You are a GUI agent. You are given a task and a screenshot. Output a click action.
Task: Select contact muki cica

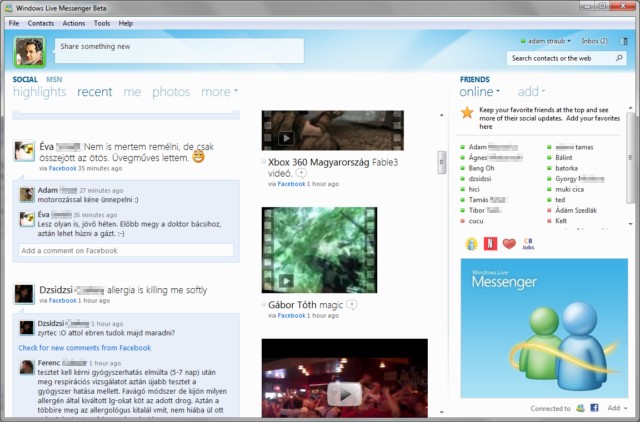pyautogui.click(x=569, y=189)
